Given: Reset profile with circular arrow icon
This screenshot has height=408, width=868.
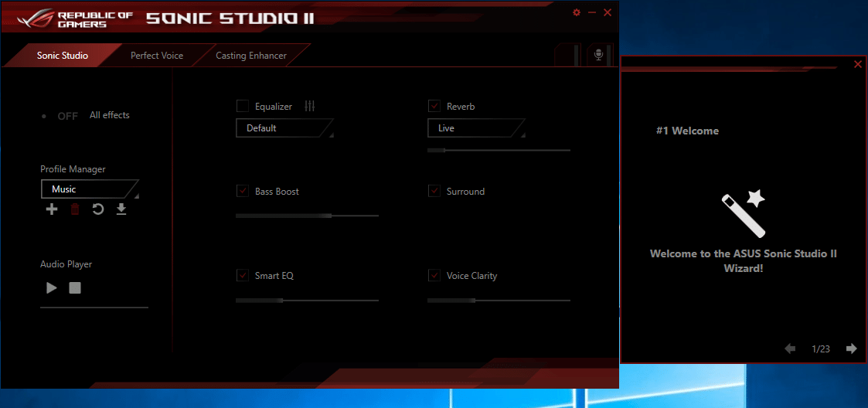Looking at the screenshot, I should pos(98,209).
